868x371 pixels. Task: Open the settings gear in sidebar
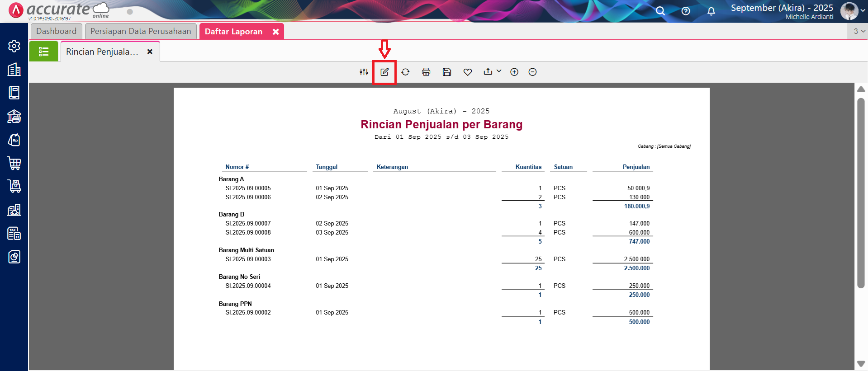point(14,46)
